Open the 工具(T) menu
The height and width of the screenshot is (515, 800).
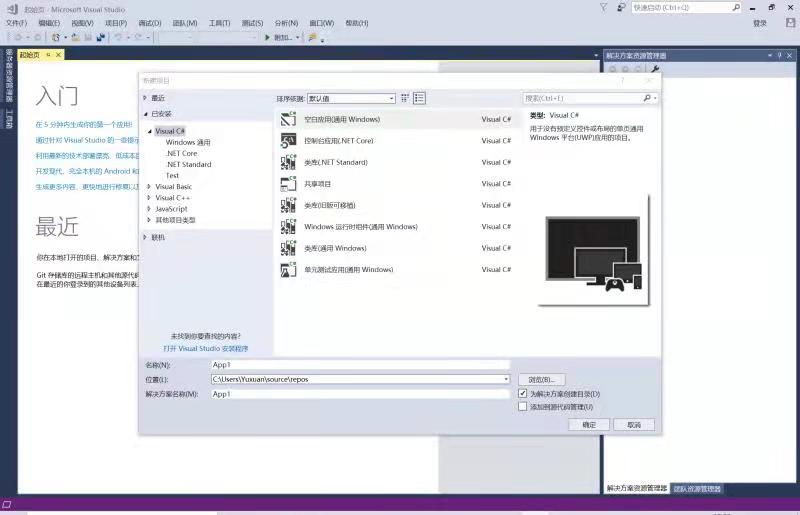coord(219,23)
